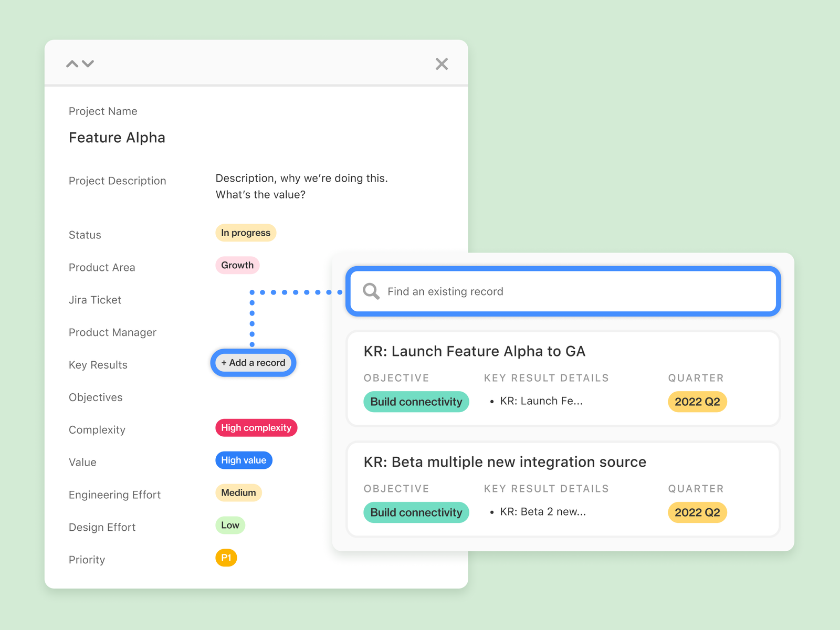840x630 pixels.
Task: Click the + Add a record button
Action: pyautogui.click(x=253, y=363)
